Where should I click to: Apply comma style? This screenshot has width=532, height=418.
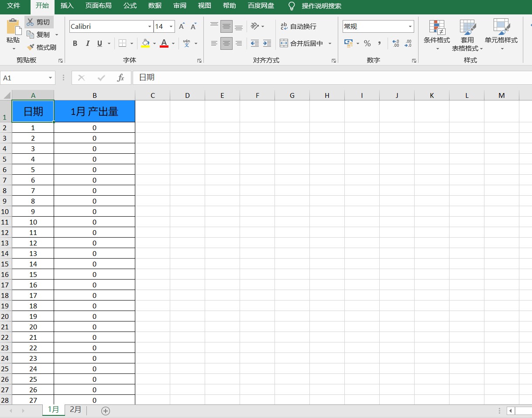coord(380,43)
